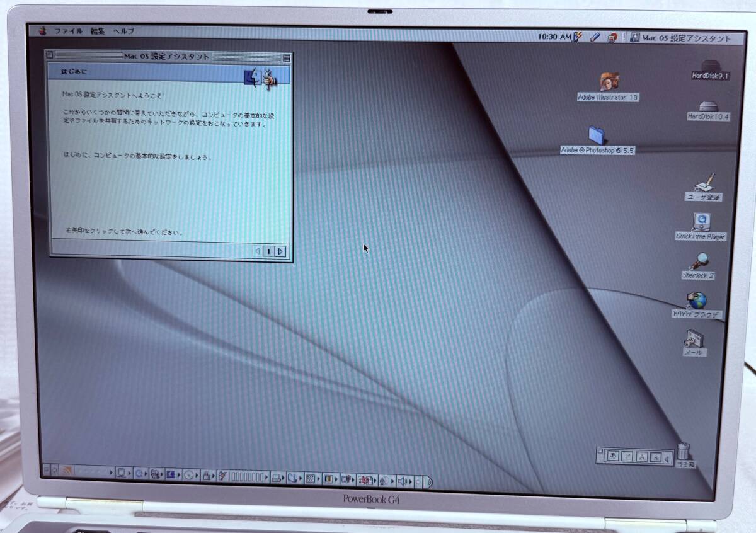Open the Mac OS 設定アシスタント application menu
The height and width of the screenshot is (533, 756).
680,38
